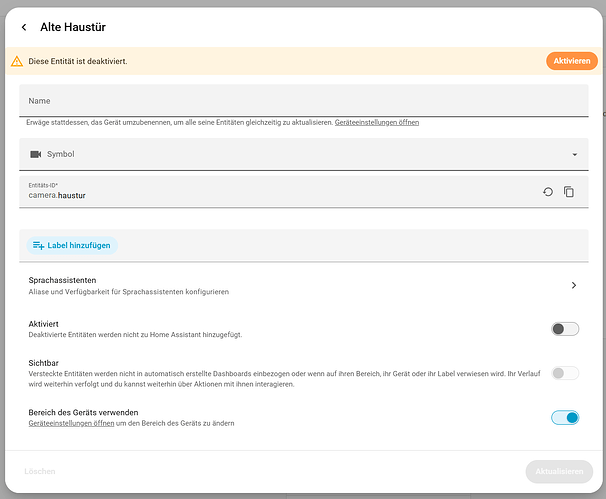Copy the entity ID with the copy icon
The width and height of the screenshot is (606, 499).
coord(569,192)
